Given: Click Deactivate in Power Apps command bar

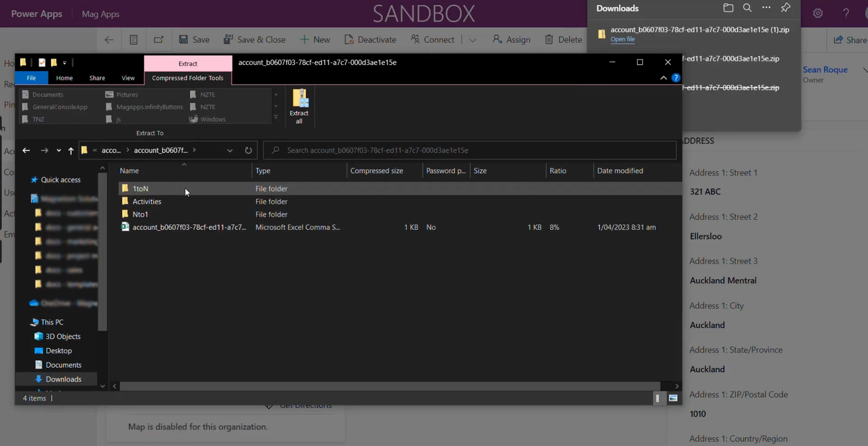Looking at the screenshot, I should (370, 40).
